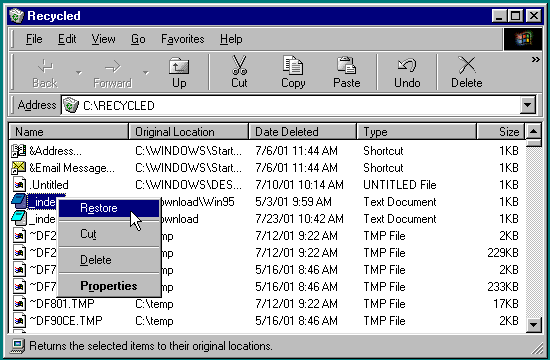550x360 pixels.
Task: Click the Cut scissors icon
Action: click(239, 66)
